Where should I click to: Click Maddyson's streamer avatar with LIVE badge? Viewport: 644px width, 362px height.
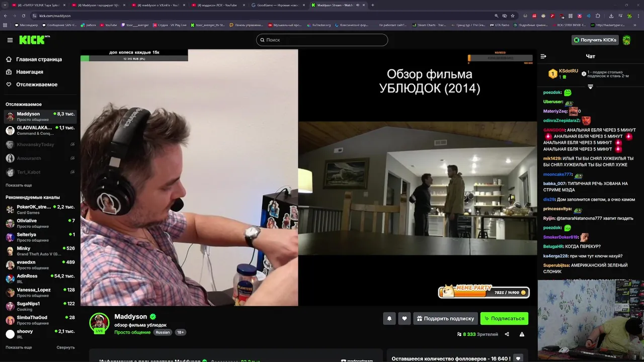pos(99,323)
